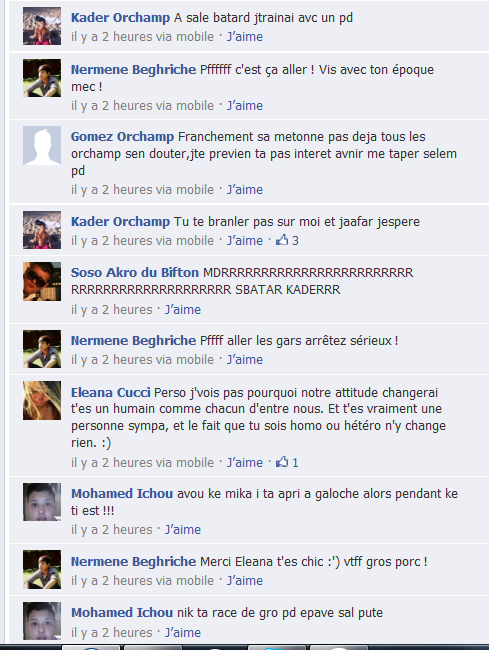Like Kader Orchamp's 'A sale batard' comment
Viewport: 489px width, 650px height.
244,37
